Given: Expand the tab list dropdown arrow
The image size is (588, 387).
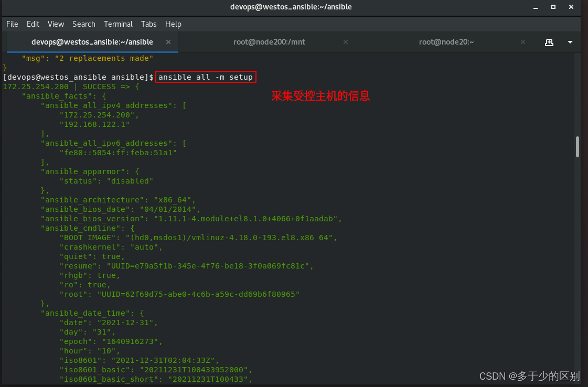Looking at the screenshot, I should click(570, 42).
